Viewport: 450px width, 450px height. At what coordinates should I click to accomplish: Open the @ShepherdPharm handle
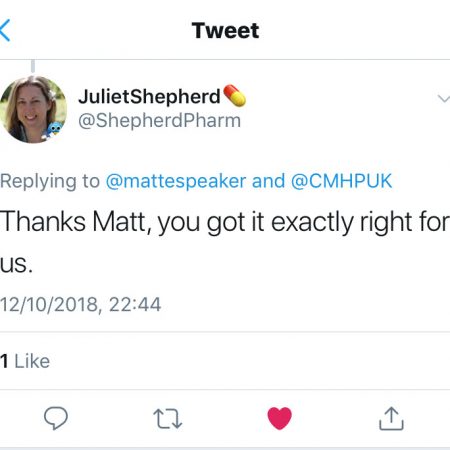coord(159,120)
